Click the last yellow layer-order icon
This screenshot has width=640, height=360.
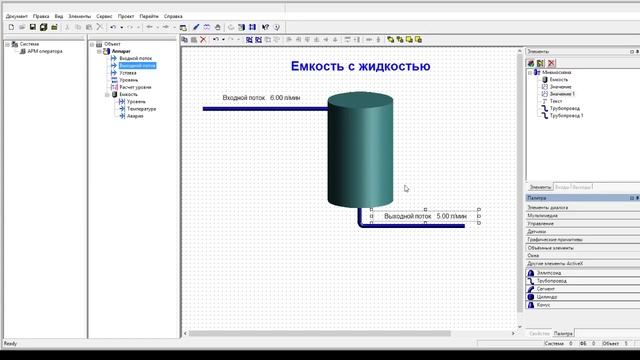tap(418, 40)
